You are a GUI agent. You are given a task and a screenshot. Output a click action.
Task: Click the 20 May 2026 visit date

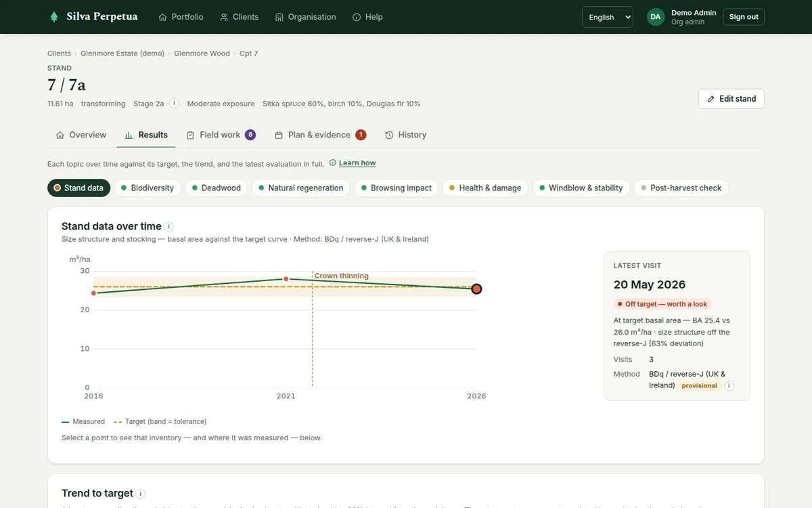(x=650, y=284)
